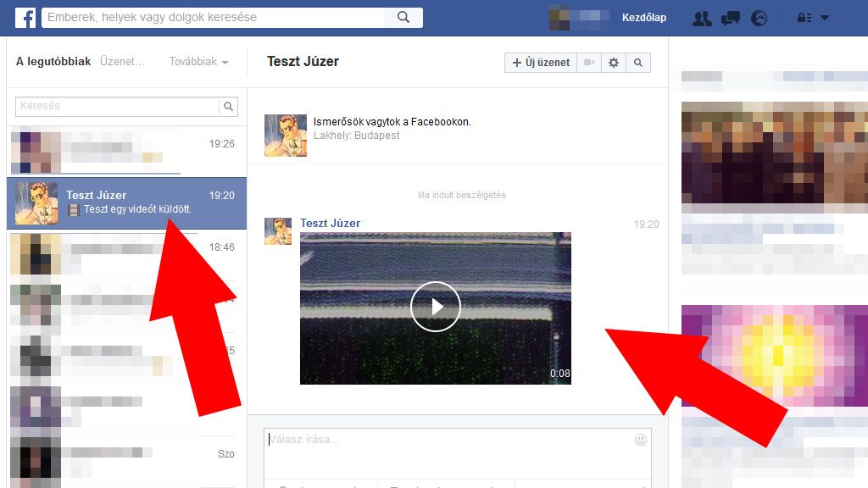
Task: Select the A legutóbbiak tab
Action: [53, 62]
